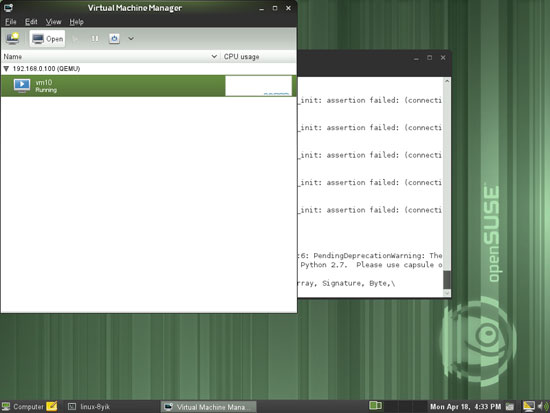Open the Computer menu in the taskbar

click(23, 407)
